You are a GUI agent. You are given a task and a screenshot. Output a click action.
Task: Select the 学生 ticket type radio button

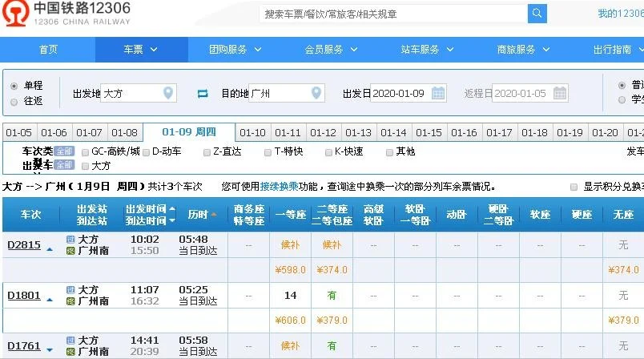click(x=622, y=99)
